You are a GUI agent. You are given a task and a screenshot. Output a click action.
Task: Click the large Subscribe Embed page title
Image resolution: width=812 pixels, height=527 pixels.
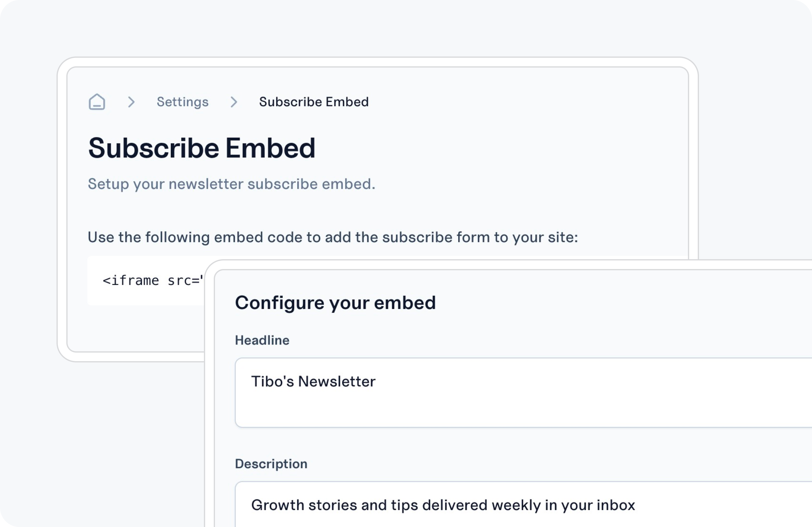(x=202, y=148)
